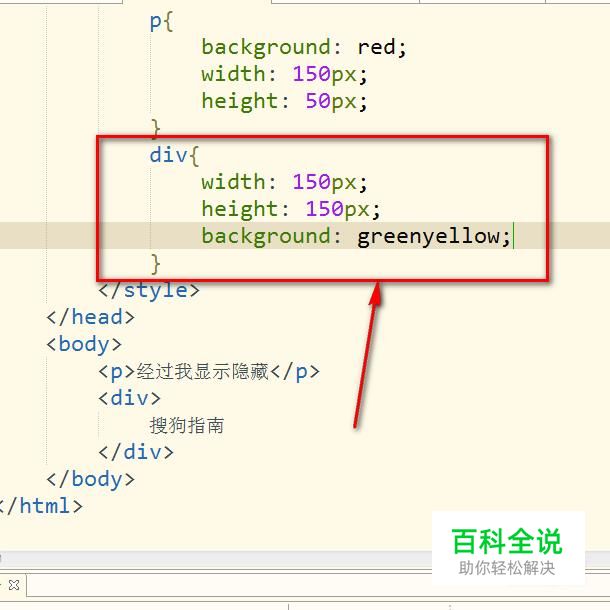This screenshot has width=610, height=610.
Task: Click the opening '<div>' tag in body
Action: pos(130,398)
